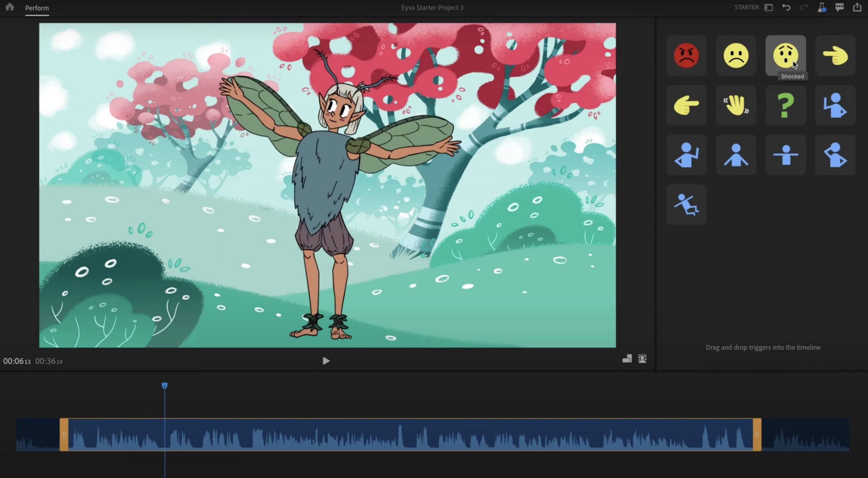Click the total duration 00:36
Viewport: 868px width, 478px height.
tap(49, 361)
